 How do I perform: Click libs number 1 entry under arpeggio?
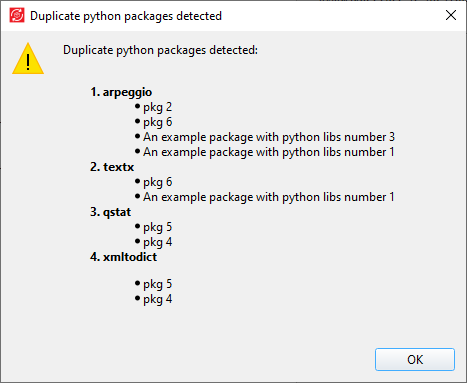tap(269, 152)
